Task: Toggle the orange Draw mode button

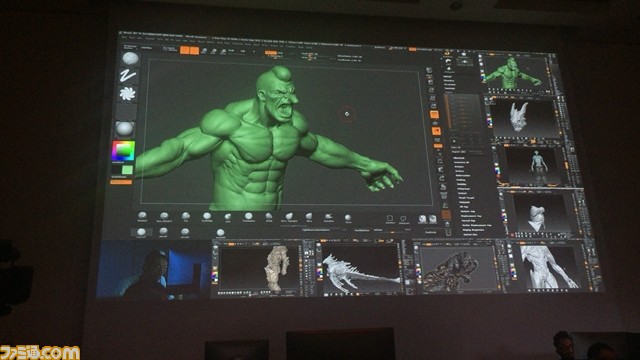Action: [194, 51]
